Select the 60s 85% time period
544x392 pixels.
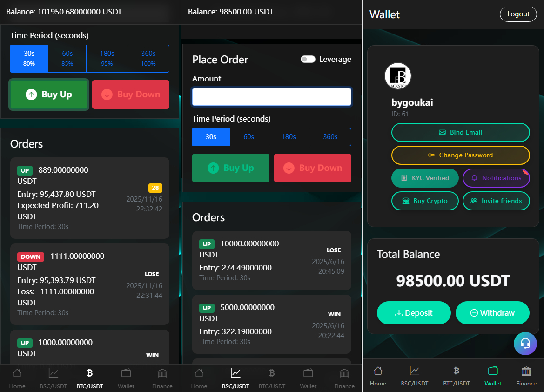(x=67, y=58)
